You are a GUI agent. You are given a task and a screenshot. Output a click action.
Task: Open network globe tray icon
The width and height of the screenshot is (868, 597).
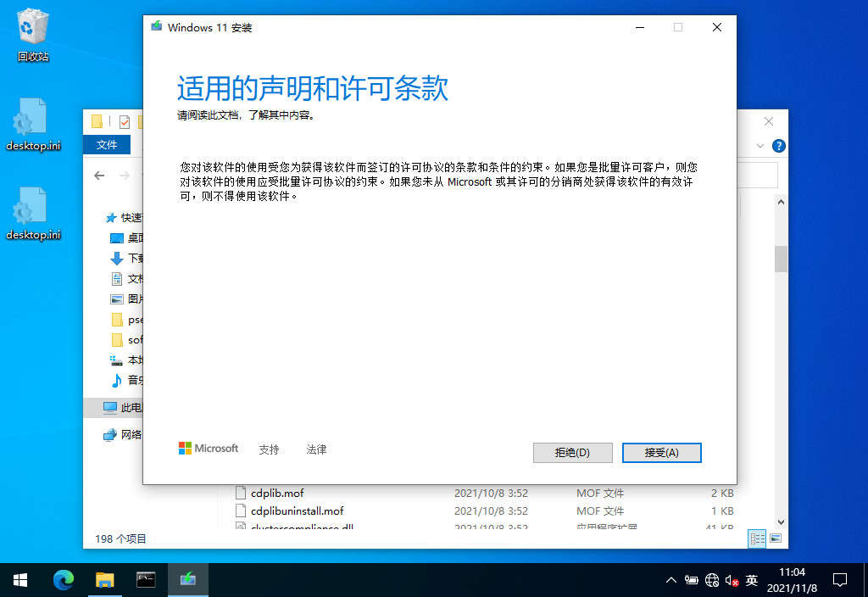[x=712, y=580]
